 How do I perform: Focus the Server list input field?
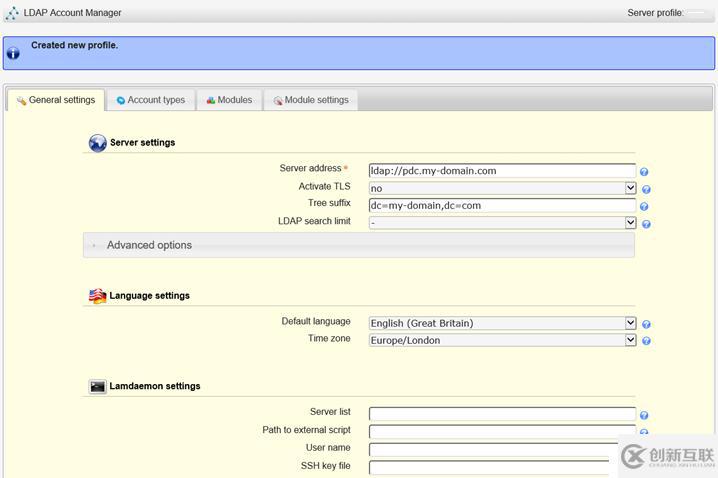502,414
